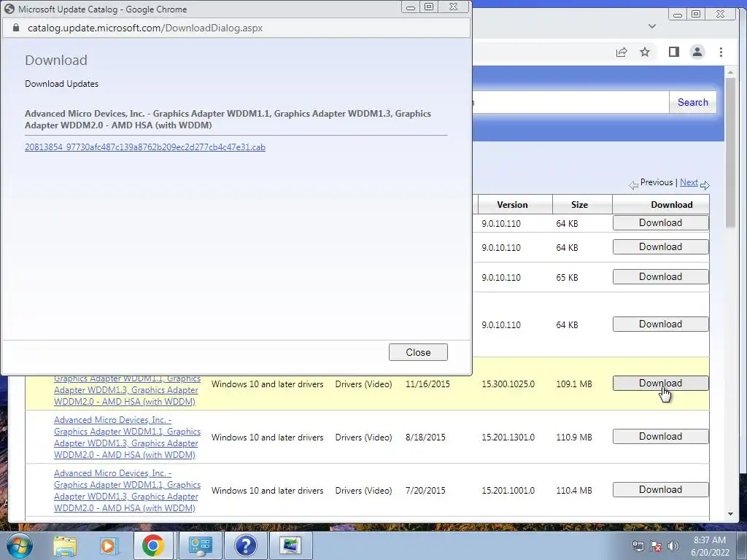Viewport: 747px width, 560px height.
Task: Open Chrome profile avatar
Action: (x=697, y=52)
